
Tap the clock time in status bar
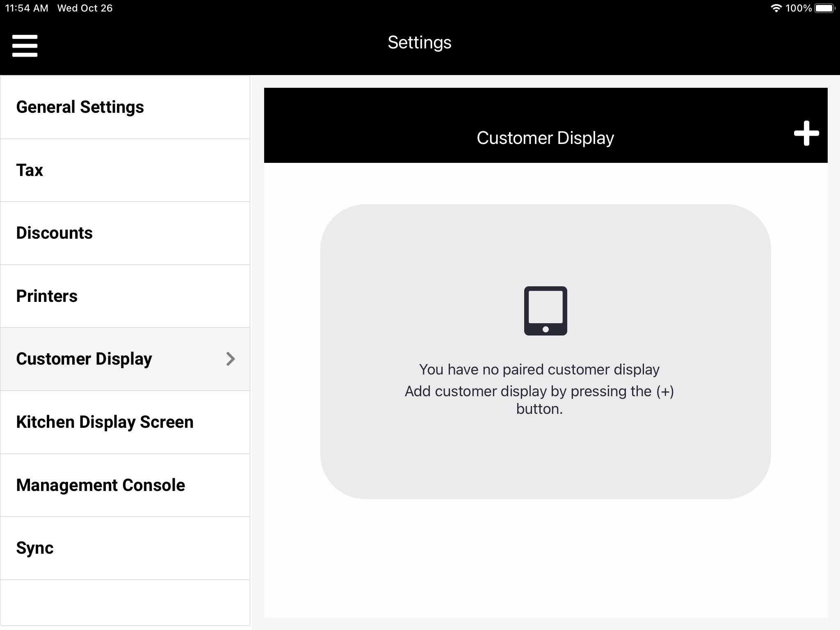pos(27,8)
